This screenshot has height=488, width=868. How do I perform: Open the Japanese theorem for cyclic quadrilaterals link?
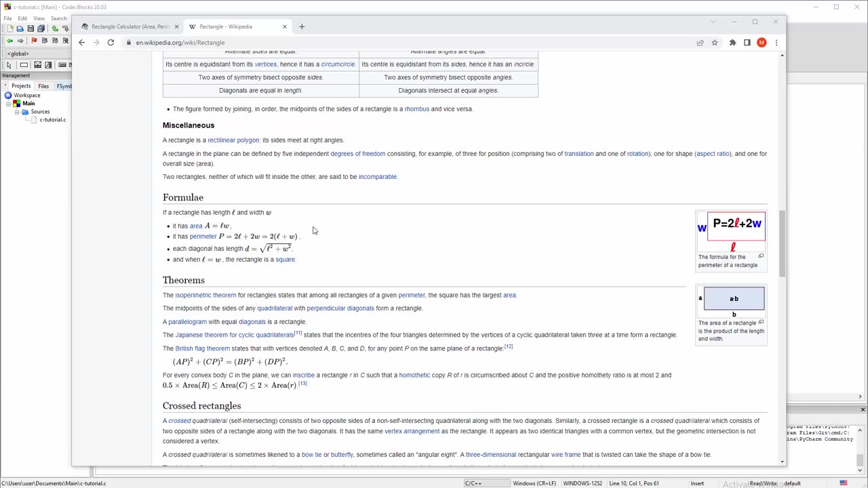pos(234,335)
